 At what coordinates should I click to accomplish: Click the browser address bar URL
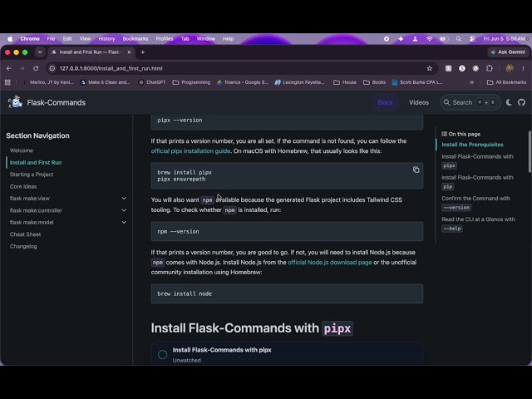(111, 68)
